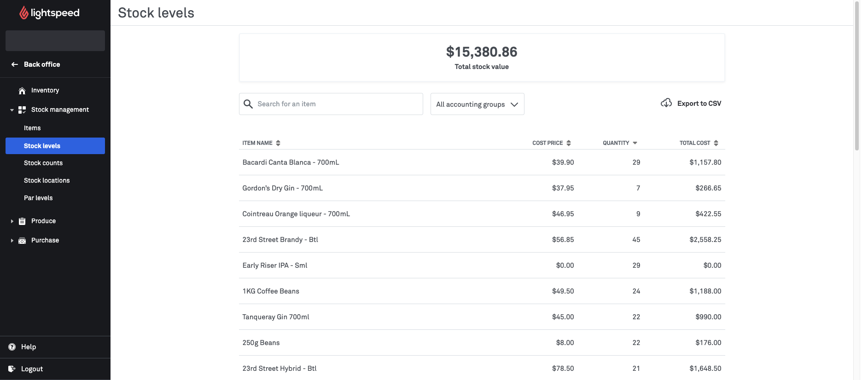Go to Inventory section

[45, 90]
